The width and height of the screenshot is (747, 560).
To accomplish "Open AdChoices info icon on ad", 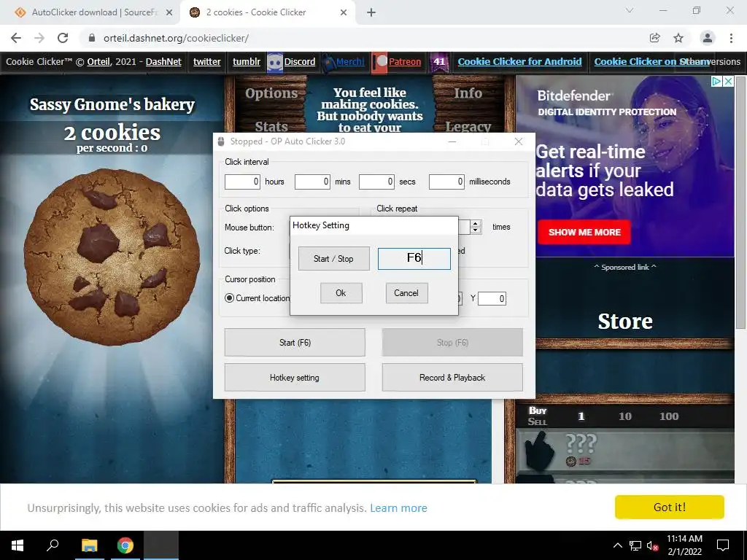I will coord(716,82).
